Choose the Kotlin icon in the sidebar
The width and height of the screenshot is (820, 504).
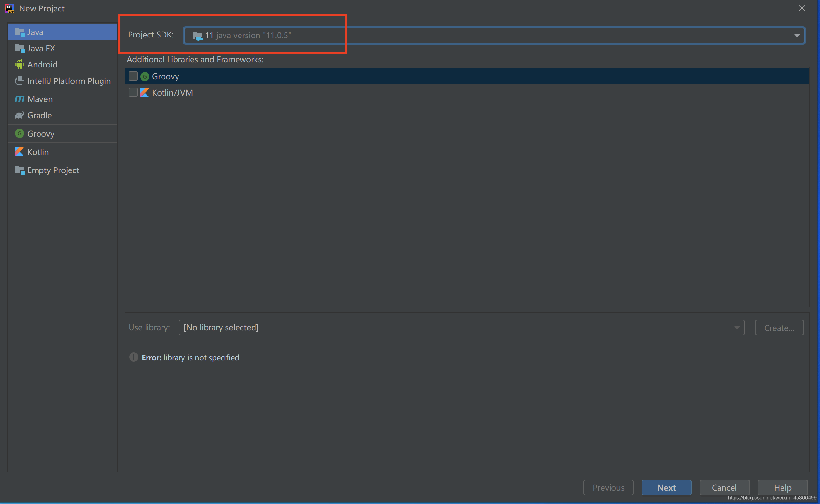pos(20,152)
